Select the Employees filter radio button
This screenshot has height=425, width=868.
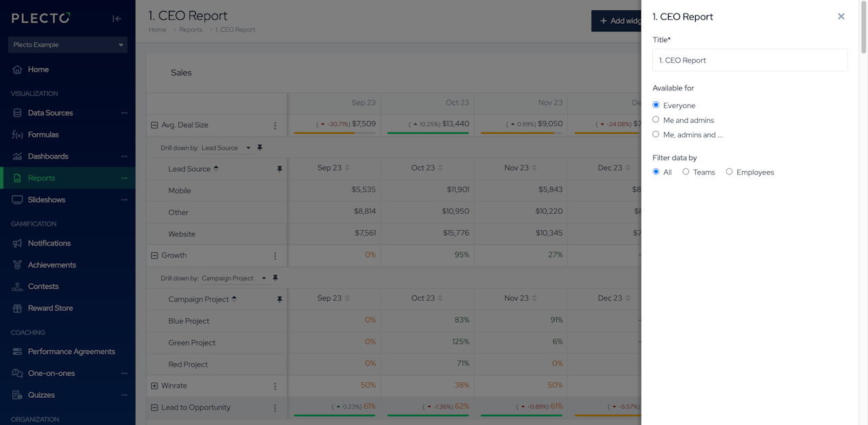pyautogui.click(x=729, y=172)
